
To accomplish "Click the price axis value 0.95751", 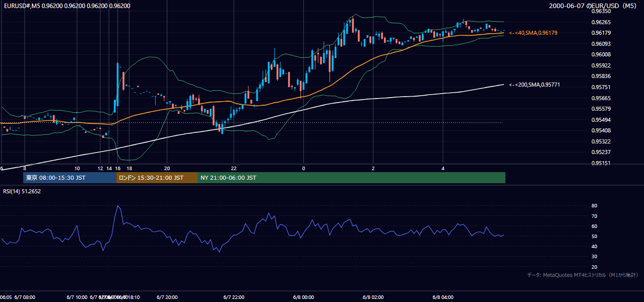I will coord(601,87).
